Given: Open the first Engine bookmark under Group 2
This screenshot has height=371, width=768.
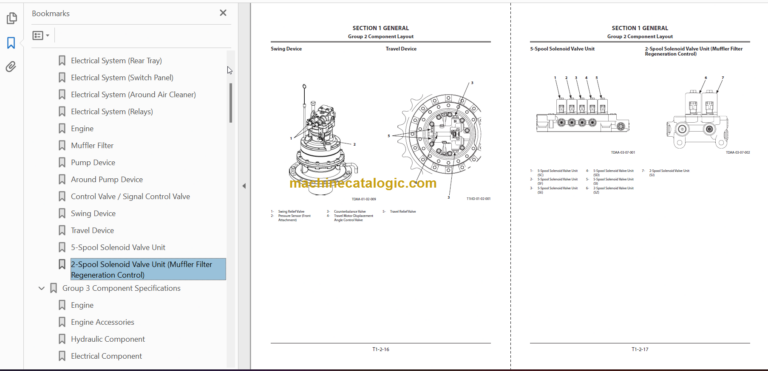Looking at the screenshot, I should pos(82,128).
